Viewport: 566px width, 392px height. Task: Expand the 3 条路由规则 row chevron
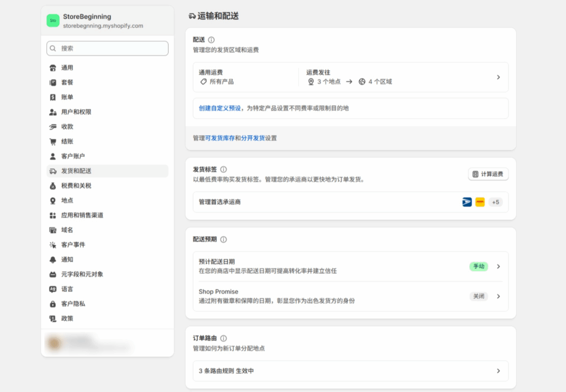[x=498, y=371]
